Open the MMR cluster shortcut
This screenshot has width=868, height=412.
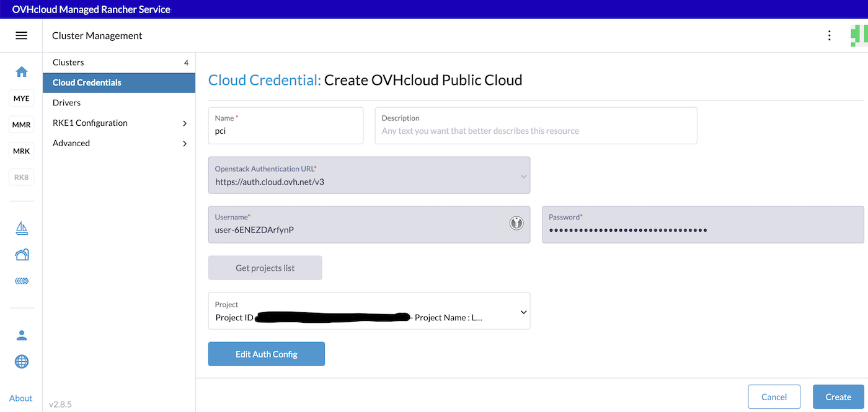click(x=21, y=124)
